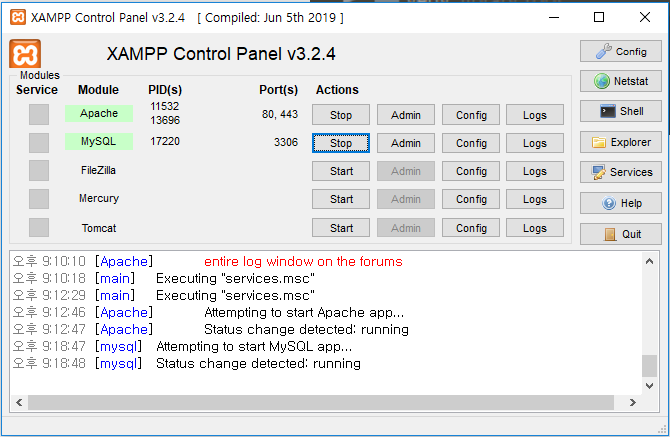Start the Mercury module
The image size is (670, 437).
point(341,199)
